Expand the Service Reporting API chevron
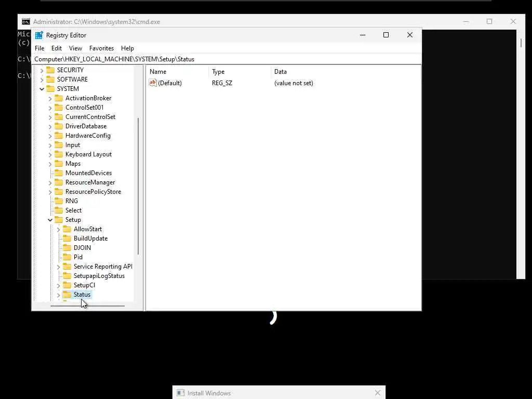The image size is (532, 399). pyautogui.click(x=58, y=267)
